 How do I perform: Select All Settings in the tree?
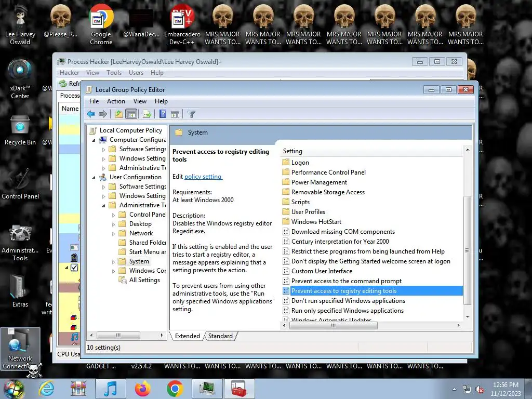click(144, 280)
